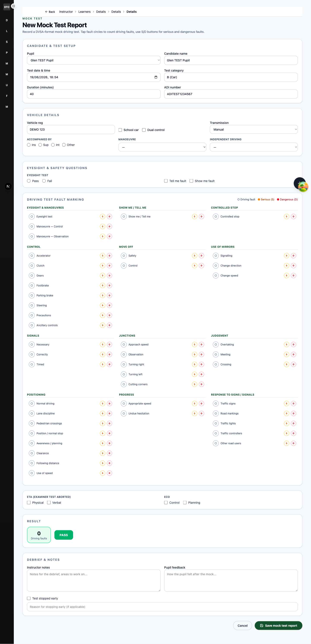Open calendar picker in test date field

coord(156,77)
